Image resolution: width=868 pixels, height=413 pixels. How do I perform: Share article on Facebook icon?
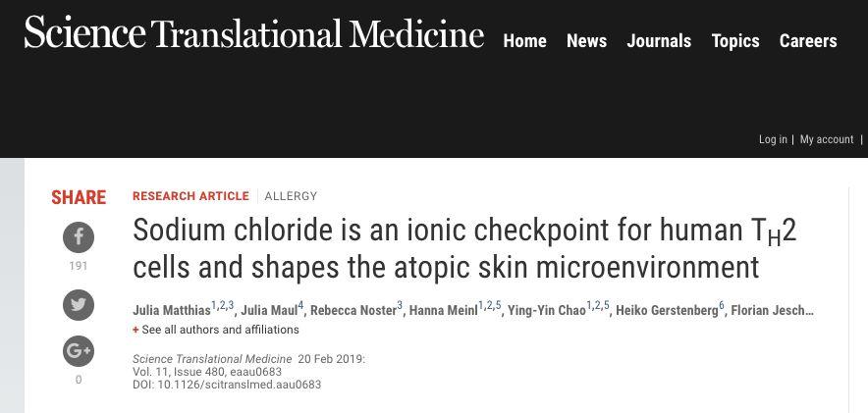click(78, 237)
